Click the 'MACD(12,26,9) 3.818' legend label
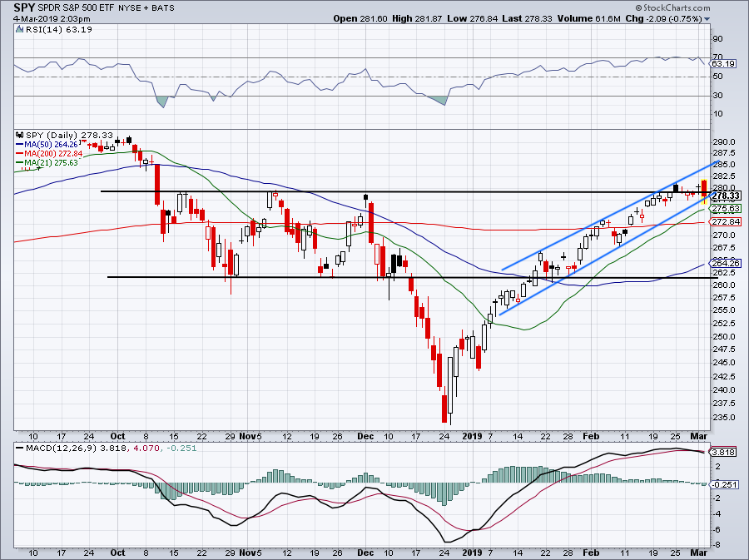 [x=77, y=448]
